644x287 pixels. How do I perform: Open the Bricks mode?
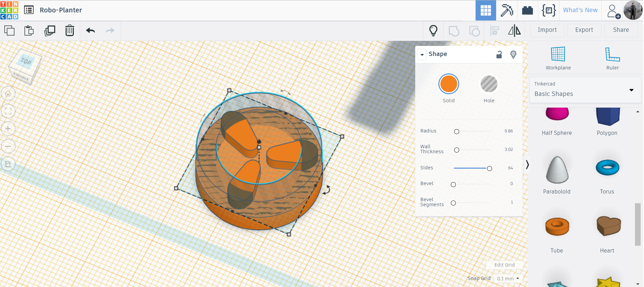(528, 10)
